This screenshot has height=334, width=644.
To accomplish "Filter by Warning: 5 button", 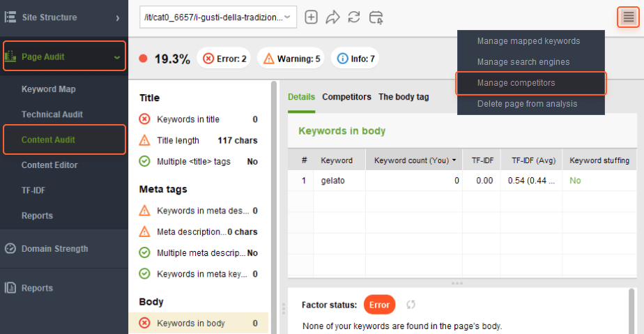I will [291, 59].
